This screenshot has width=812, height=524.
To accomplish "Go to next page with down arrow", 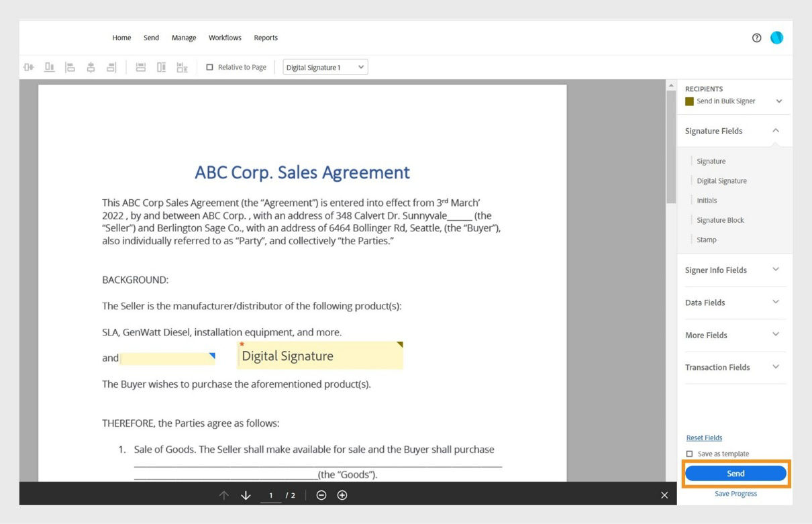I will [246, 494].
